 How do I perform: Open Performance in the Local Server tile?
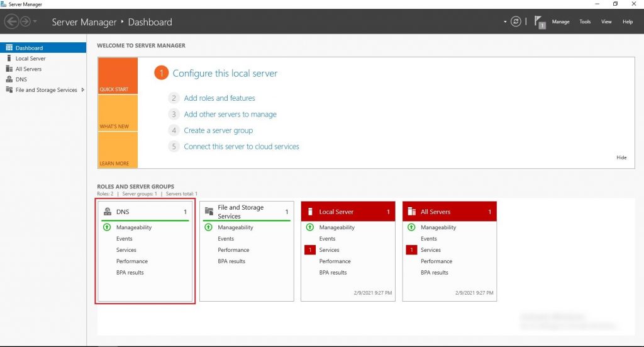point(335,261)
